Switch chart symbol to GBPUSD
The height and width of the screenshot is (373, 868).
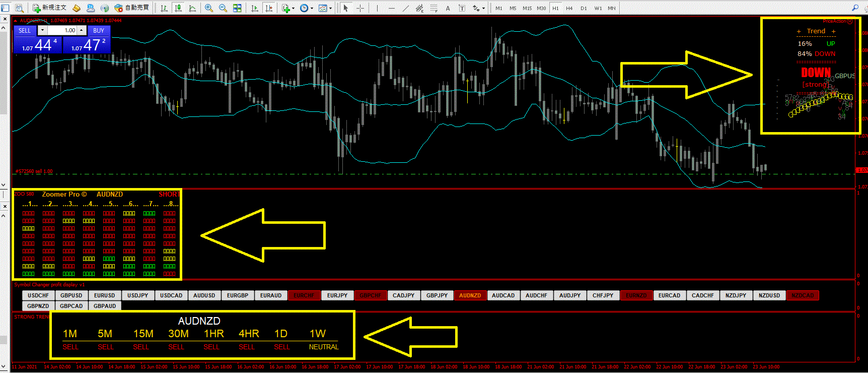click(71, 295)
